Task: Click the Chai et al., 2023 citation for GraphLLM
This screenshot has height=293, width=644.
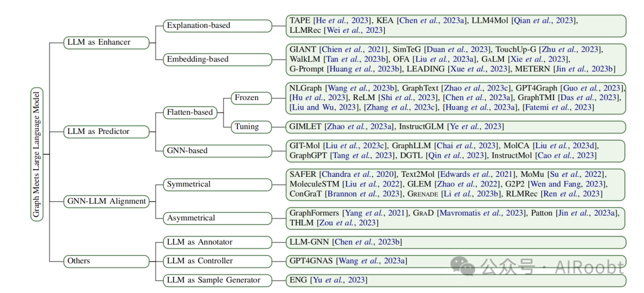Action: [x=467, y=145]
